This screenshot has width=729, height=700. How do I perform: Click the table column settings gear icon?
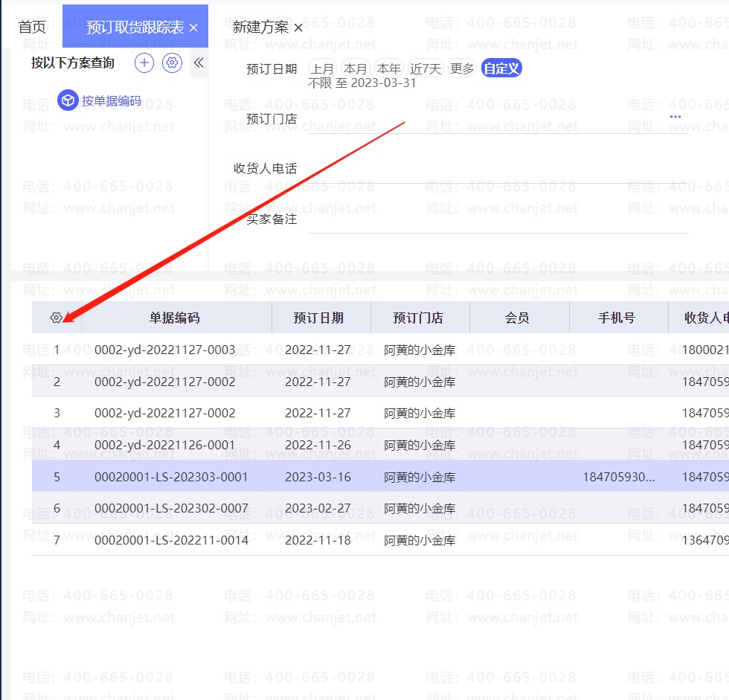tap(56, 318)
